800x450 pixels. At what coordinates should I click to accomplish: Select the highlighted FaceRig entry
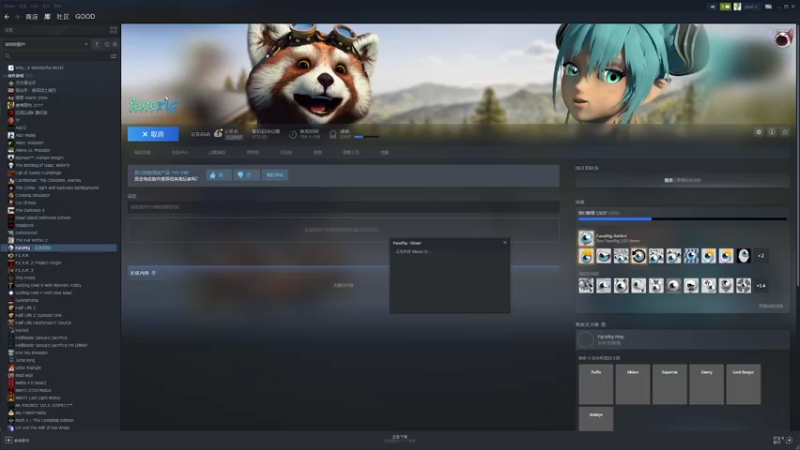tap(60, 248)
